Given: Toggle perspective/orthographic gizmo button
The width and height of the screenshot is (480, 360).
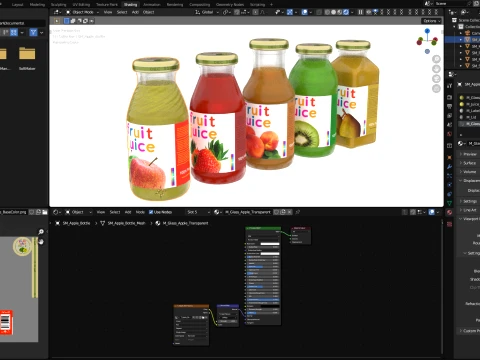Looking at the screenshot, I should pyautogui.click(x=436, y=89).
